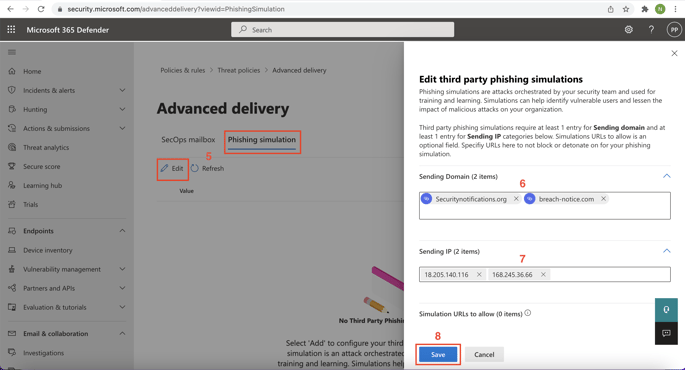The height and width of the screenshot is (370, 685).
Task: Collapse Email & collaboration chevron
Action: 122,333
